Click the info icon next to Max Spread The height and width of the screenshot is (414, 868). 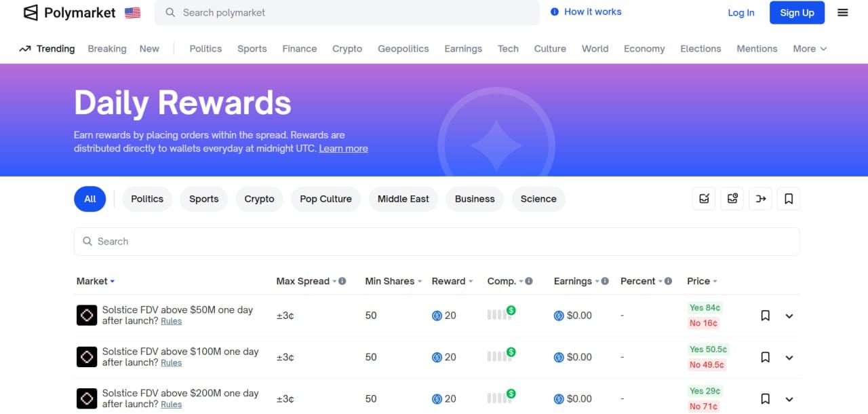[x=342, y=281]
